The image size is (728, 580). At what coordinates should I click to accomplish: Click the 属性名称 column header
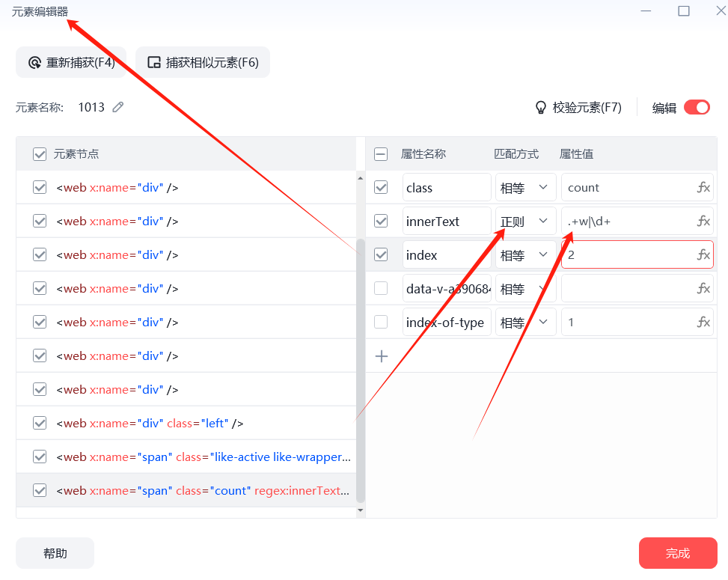pyautogui.click(x=423, y=154)
